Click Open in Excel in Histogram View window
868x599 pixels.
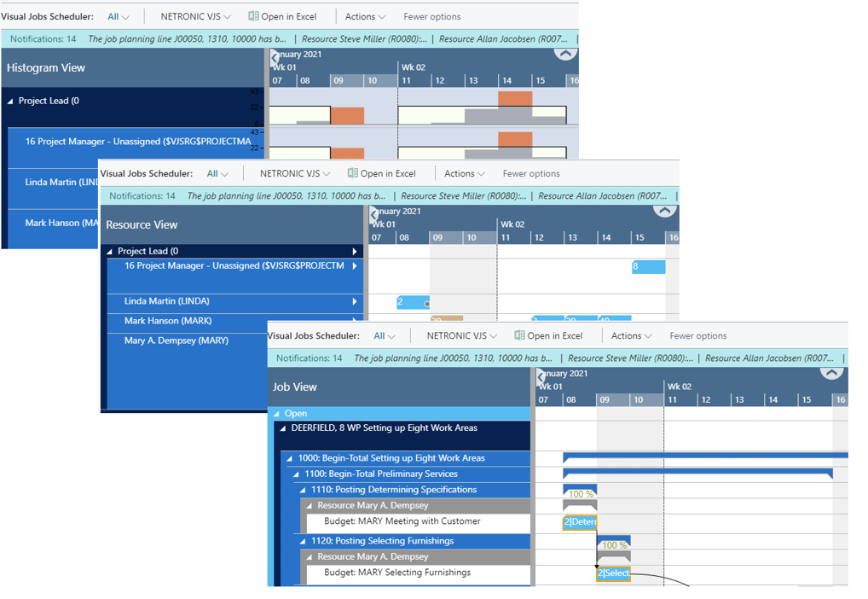click(282, 16)
